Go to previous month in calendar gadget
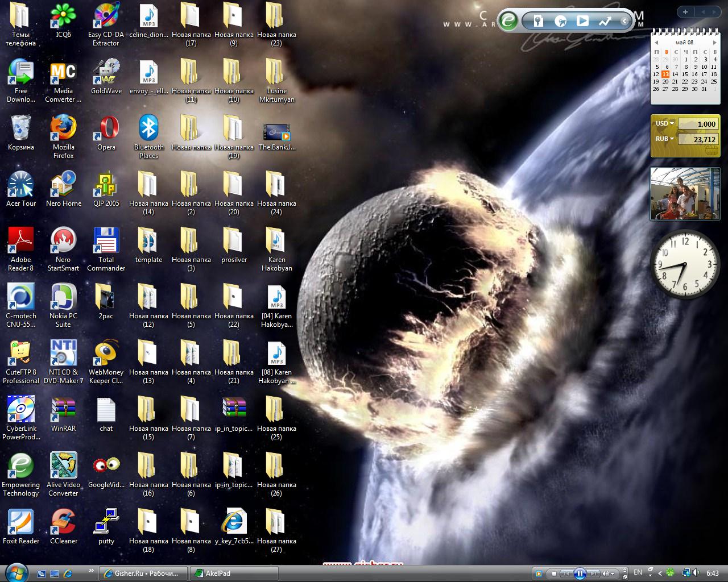 click(656, 42)
